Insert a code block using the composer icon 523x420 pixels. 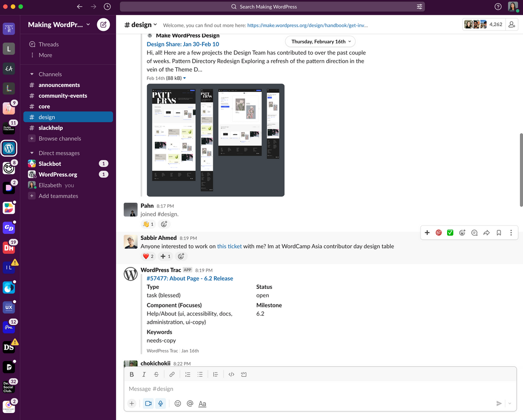pos(244,374)
